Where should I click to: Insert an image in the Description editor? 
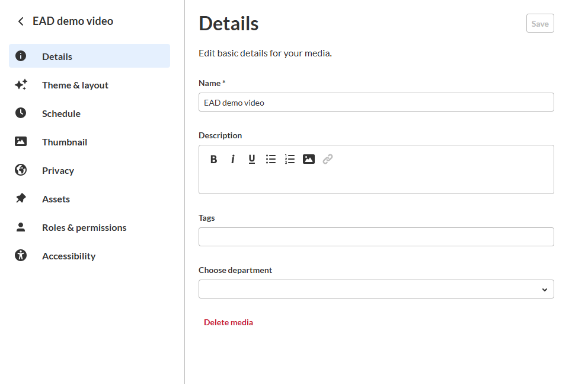point(309,159)
